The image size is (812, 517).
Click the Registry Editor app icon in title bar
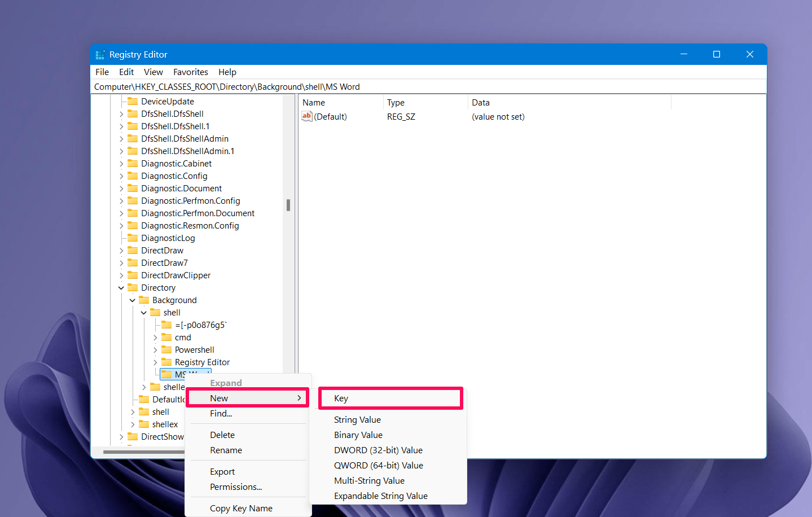pyautogui.click(x=100, y=55)
